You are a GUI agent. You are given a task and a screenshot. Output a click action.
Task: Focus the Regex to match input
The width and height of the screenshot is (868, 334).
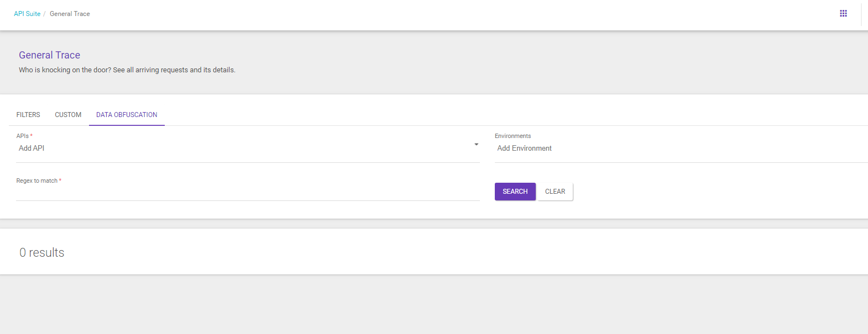tap(248, 193)
